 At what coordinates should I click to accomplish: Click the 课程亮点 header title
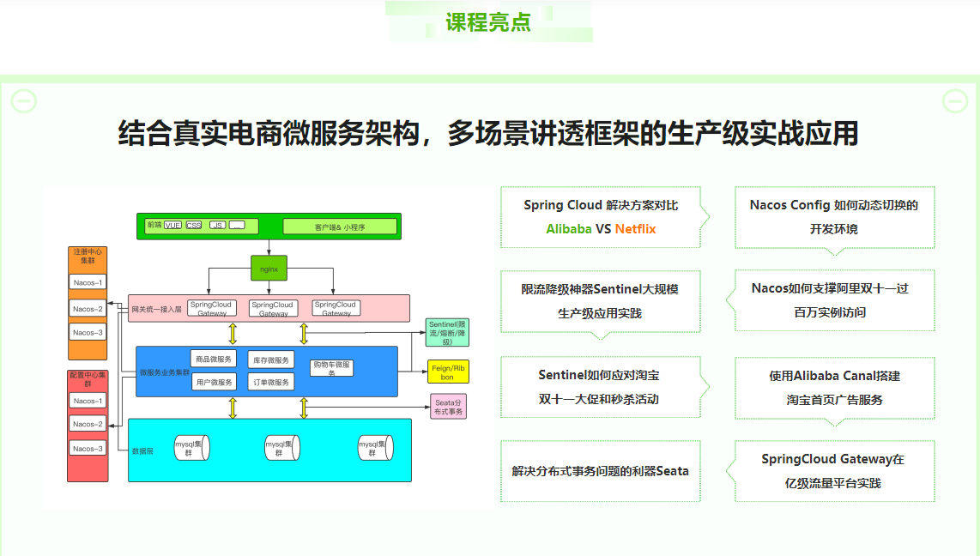tap(487, 23)
